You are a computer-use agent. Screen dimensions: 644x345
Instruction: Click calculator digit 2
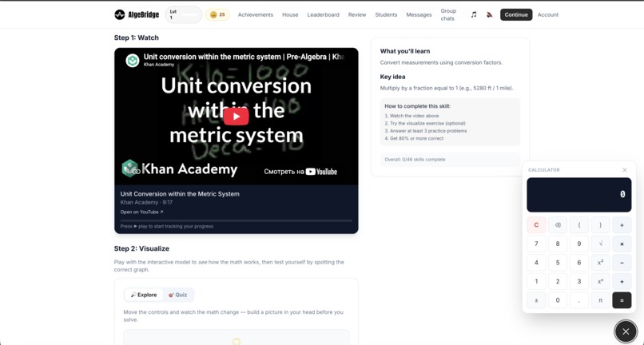(x=558, y=281)
